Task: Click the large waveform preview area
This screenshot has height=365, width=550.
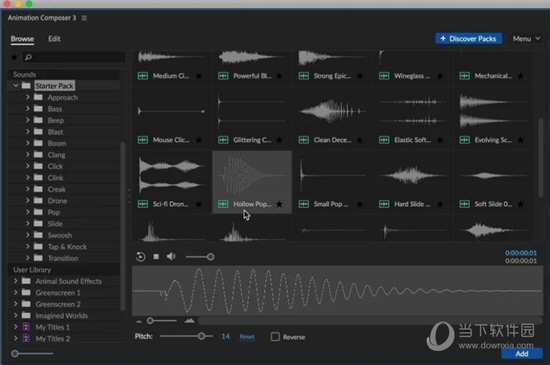Action: [x=337, y=291]
